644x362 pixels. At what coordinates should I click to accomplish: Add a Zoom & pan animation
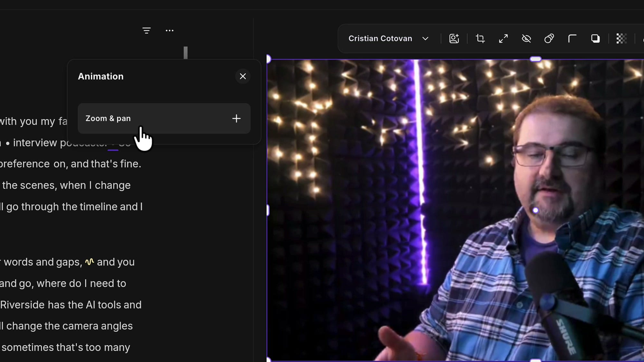[x=164, y=118]
